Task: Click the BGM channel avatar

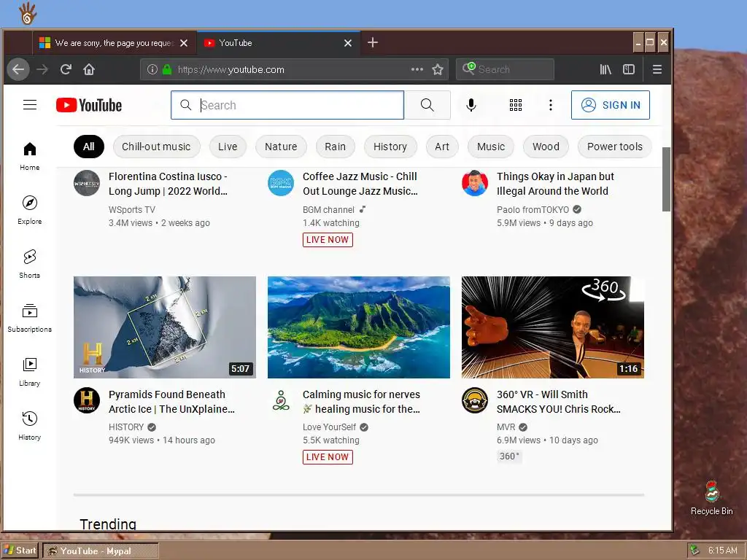Action: [x=281, y=183]
